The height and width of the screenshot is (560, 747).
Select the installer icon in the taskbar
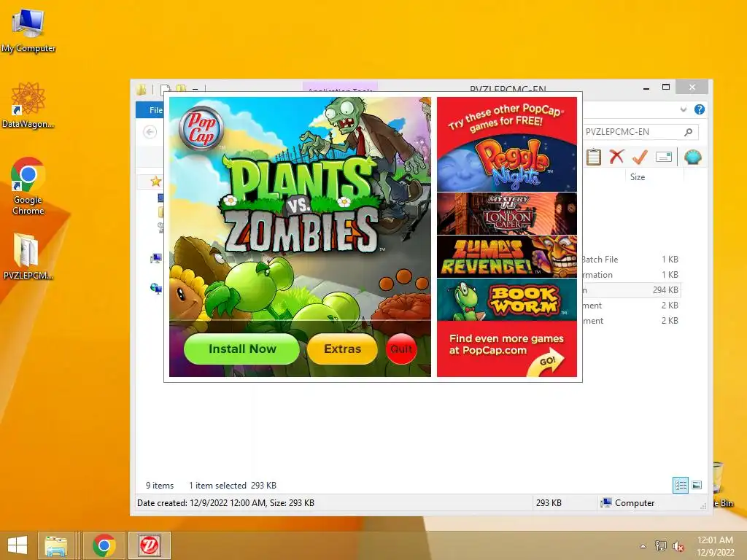(149, 545)
